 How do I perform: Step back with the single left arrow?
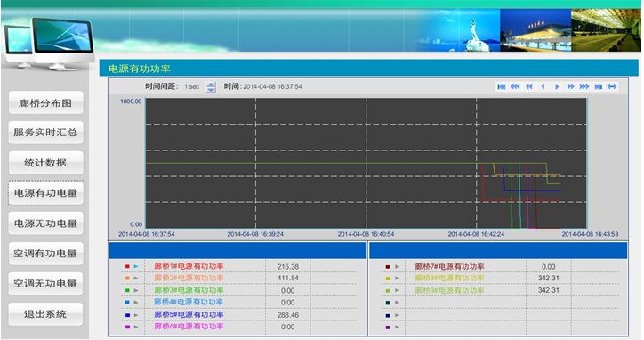[543, 86]
